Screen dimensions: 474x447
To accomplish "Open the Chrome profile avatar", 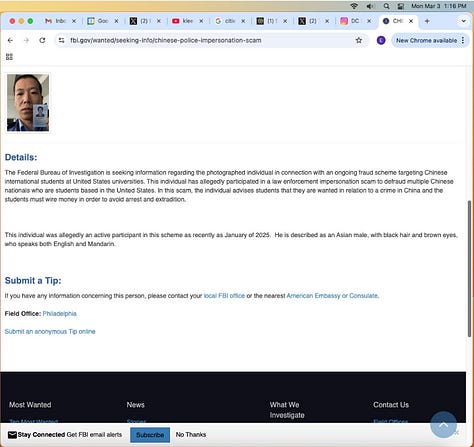I will (381, 40).
